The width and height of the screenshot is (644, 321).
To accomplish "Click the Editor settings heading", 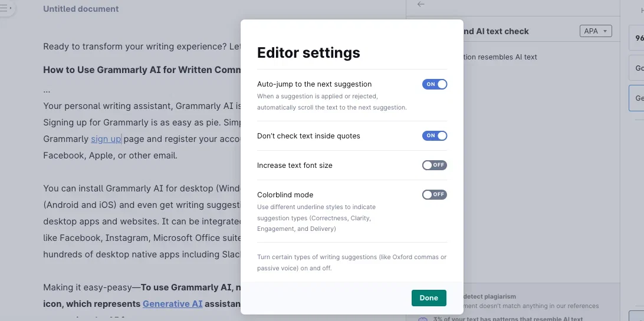I will (x=308, y=52).
